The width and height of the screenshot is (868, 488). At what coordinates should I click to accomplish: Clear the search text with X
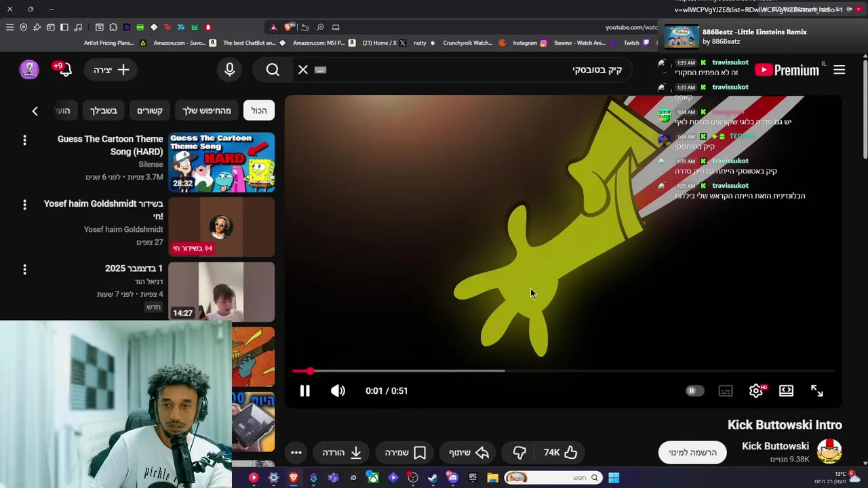tap(303, 70)
